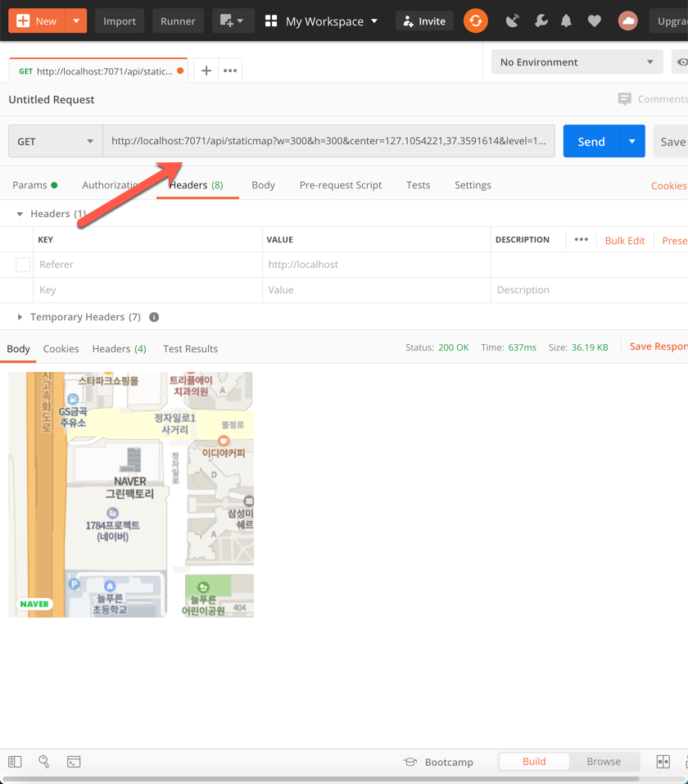Show the response Headers (4) tab
The width and height of the screenshot is (688, 784).
(x=119, y=349)
